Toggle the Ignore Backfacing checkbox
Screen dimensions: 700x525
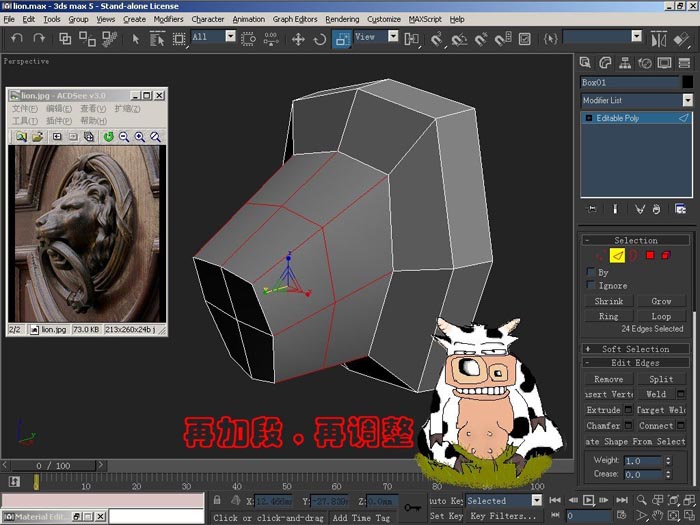[x=591, y=285]
